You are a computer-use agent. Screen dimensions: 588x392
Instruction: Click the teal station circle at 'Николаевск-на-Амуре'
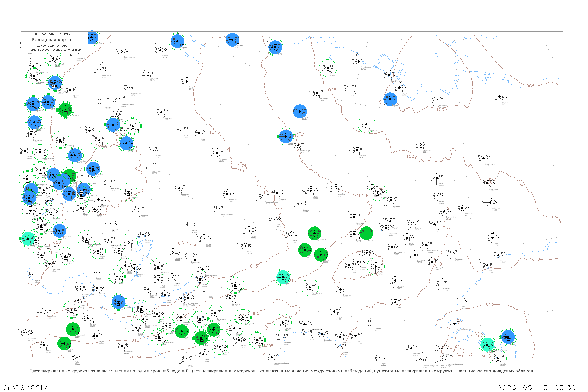click(487, 345)
